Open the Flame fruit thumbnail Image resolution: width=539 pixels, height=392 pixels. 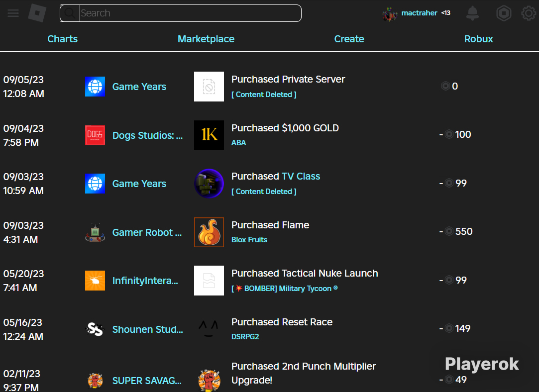(x=209, y=232)
